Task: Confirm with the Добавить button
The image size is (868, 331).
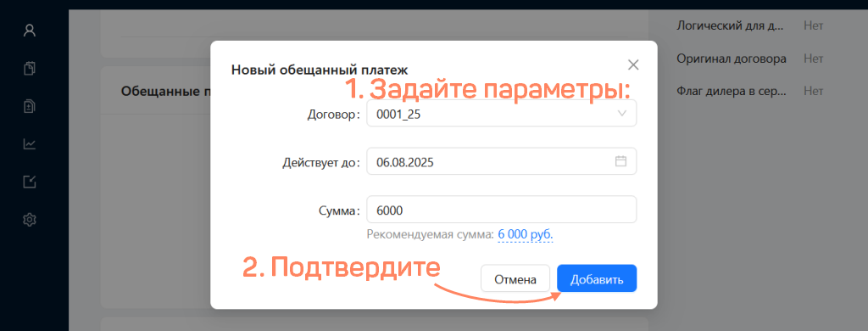Action: tap(597, 278)
